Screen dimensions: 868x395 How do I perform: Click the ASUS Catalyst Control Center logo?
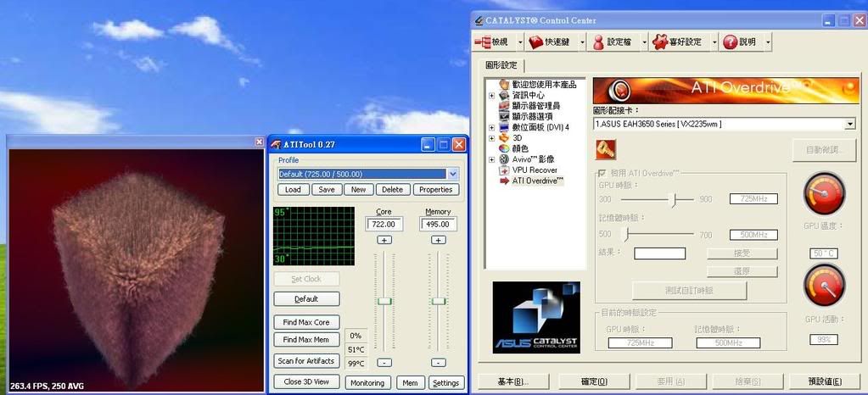point(536,317)
